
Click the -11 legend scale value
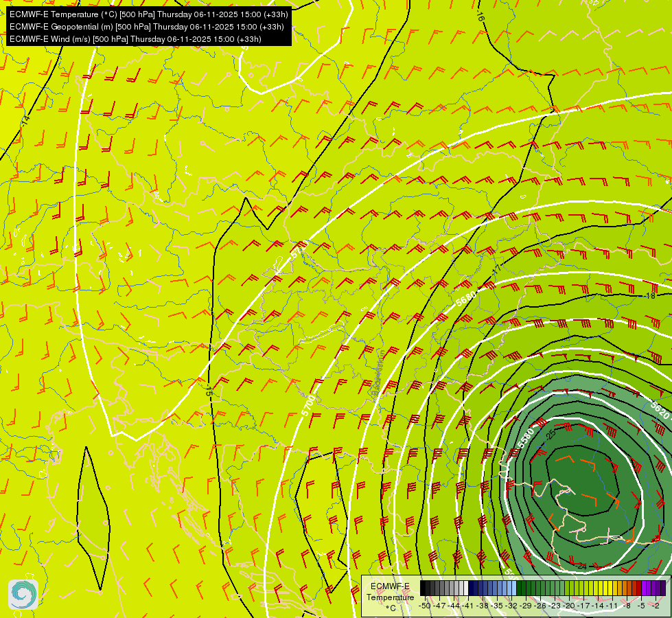[x=612, y=606]
